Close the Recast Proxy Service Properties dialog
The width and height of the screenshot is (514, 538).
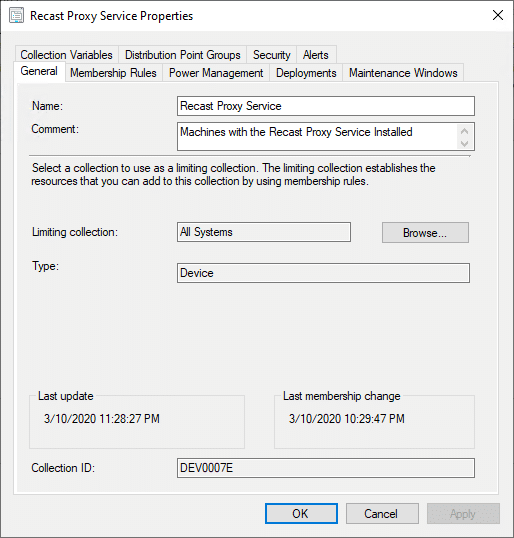[498, 15]
